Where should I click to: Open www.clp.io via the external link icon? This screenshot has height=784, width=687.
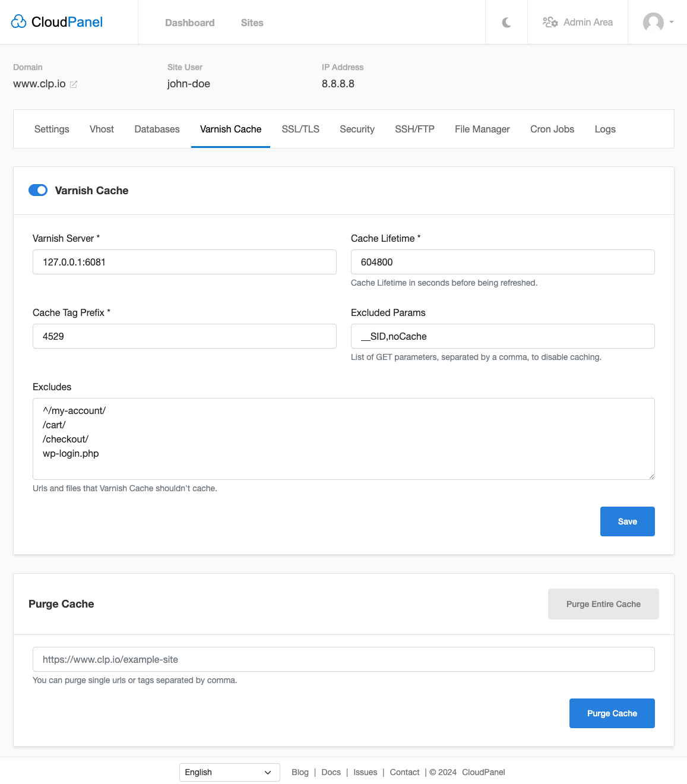pyautogui.click(x=74, y=84)
